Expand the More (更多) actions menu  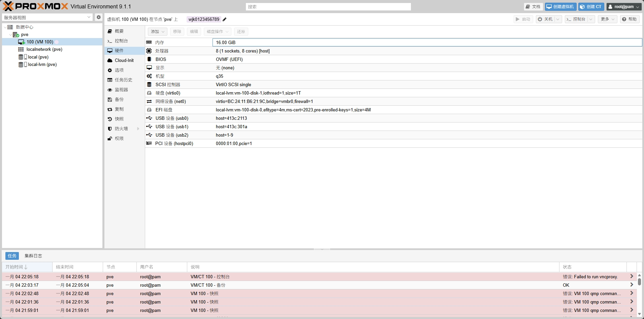pyautogui.click(x=607, y=19)
